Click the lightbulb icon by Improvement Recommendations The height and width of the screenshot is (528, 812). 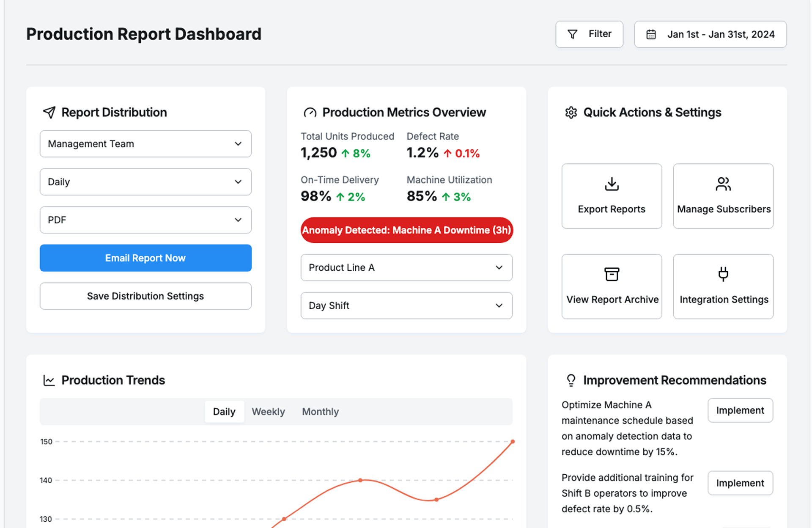click(571, 380)
